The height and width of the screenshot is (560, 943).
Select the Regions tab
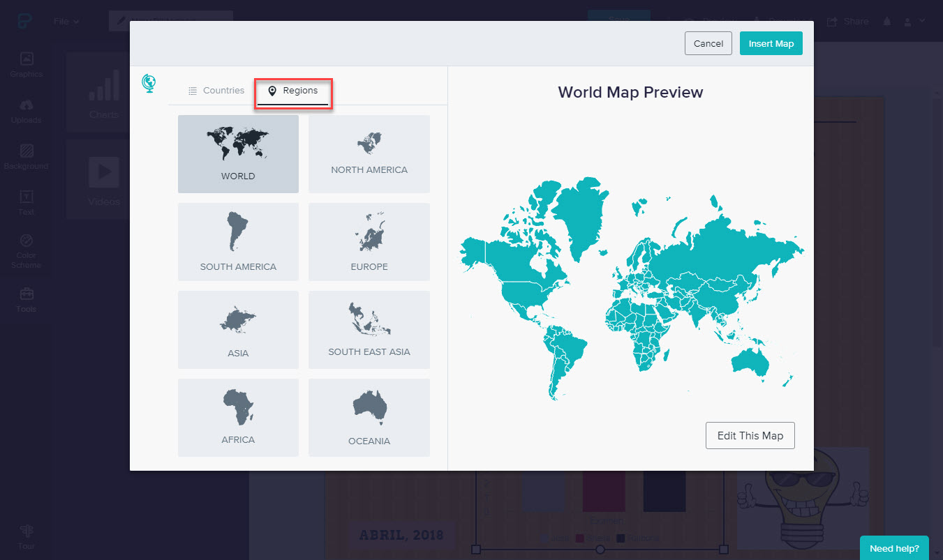(293, 91)
